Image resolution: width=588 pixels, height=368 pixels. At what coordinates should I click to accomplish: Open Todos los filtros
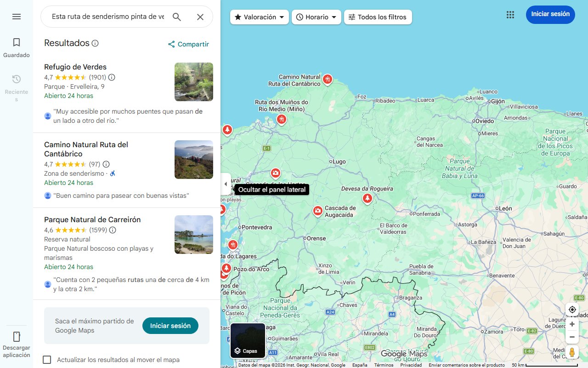tap(378, 17)
